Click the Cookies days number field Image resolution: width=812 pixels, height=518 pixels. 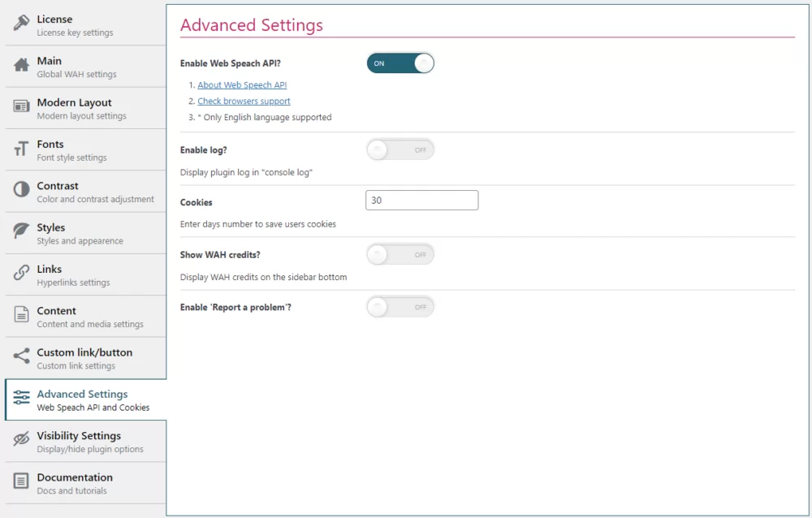(x=421, y=200)
